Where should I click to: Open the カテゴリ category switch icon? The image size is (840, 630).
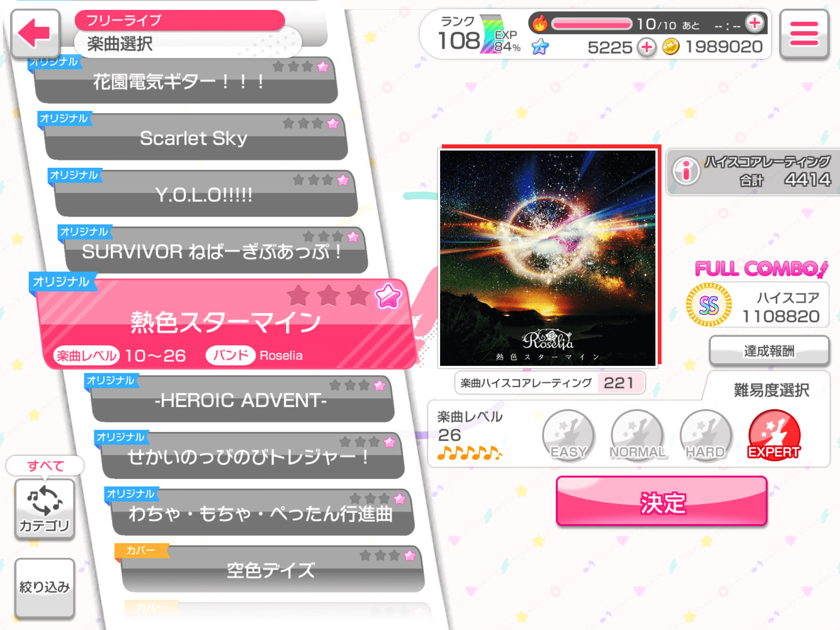click(45, 509)
